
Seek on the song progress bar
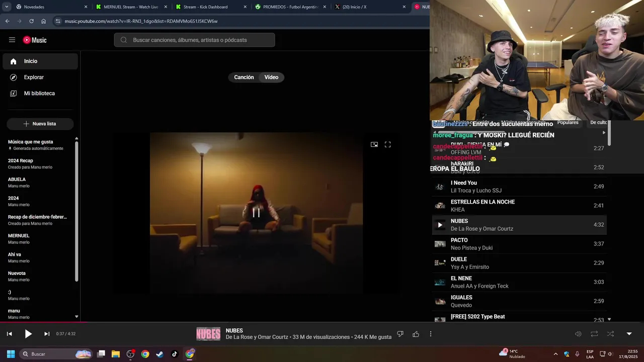point(322,322)
